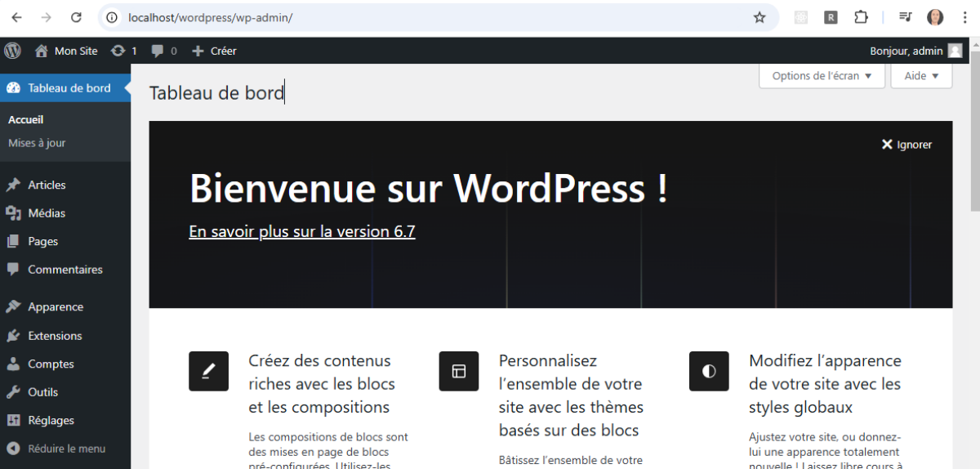Click the Bonjour, admin text

pos(906,51)
